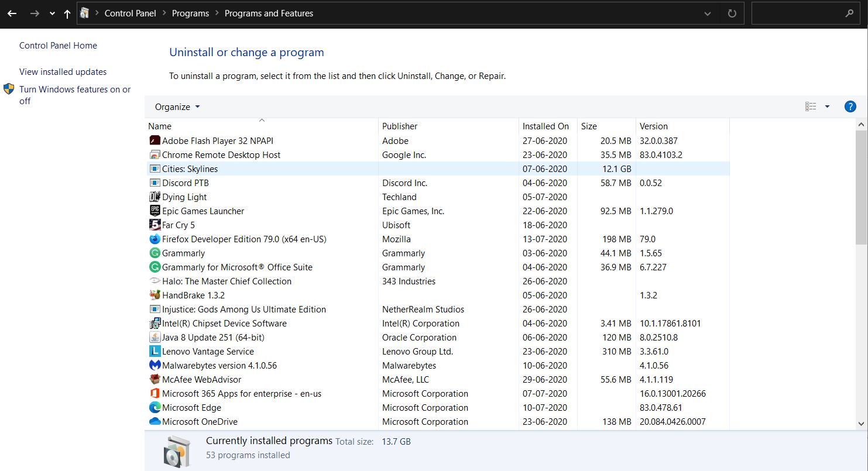Click the Malwarebytes program icon
This screenshot has height=471, width=868.
pyautogui.click(x=155, y=365)
